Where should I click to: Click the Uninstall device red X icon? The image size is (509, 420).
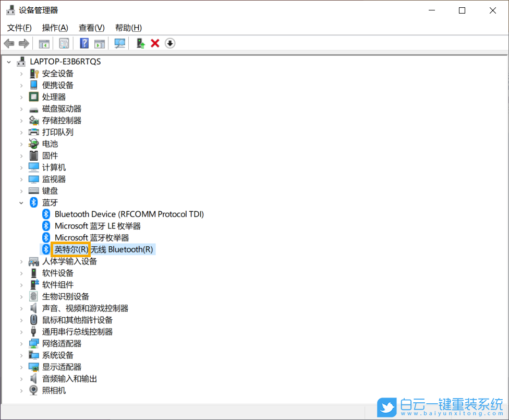click(x=155, y=43)
